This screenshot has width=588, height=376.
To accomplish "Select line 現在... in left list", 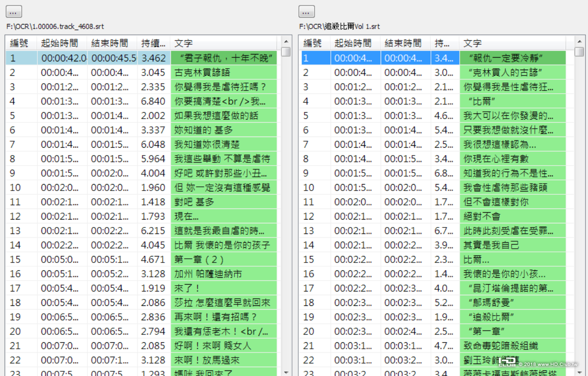I will click(x=224, y=216).
